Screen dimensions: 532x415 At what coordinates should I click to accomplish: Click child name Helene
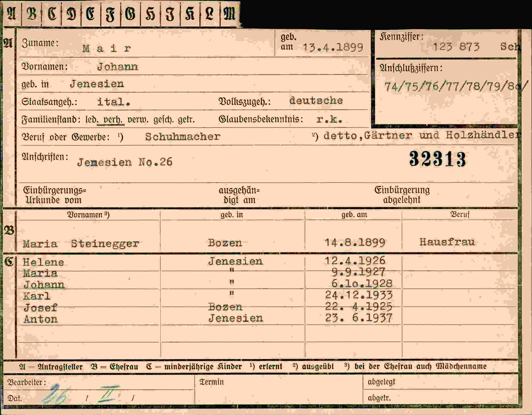point(43,262)
